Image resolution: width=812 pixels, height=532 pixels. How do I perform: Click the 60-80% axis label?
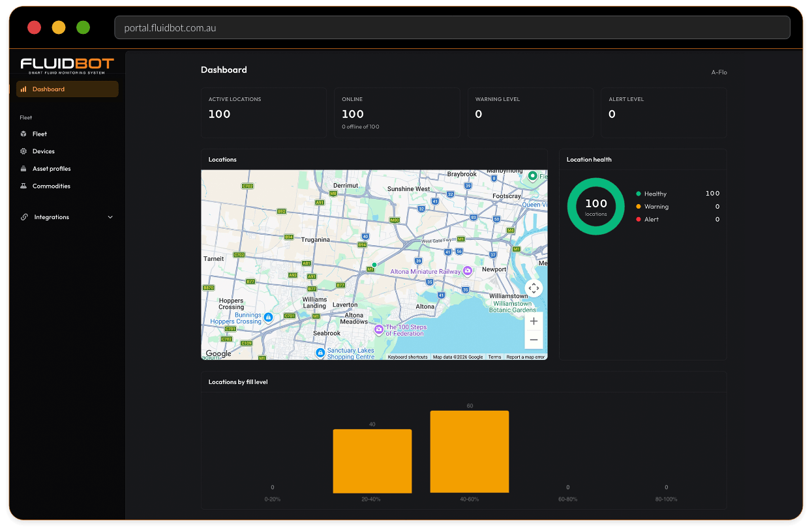click(568, 499)
